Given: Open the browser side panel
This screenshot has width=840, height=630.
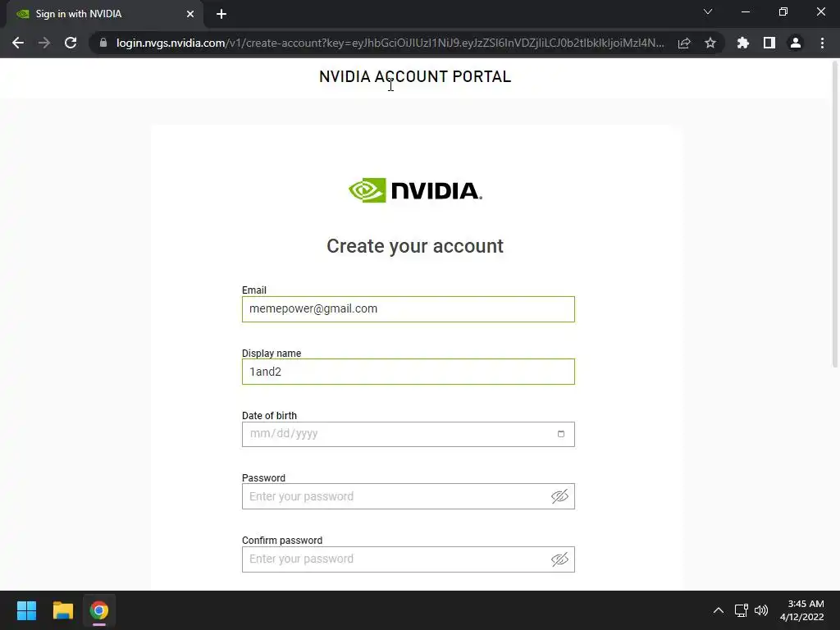Looking at the screenshot, I should pos(769,43).
